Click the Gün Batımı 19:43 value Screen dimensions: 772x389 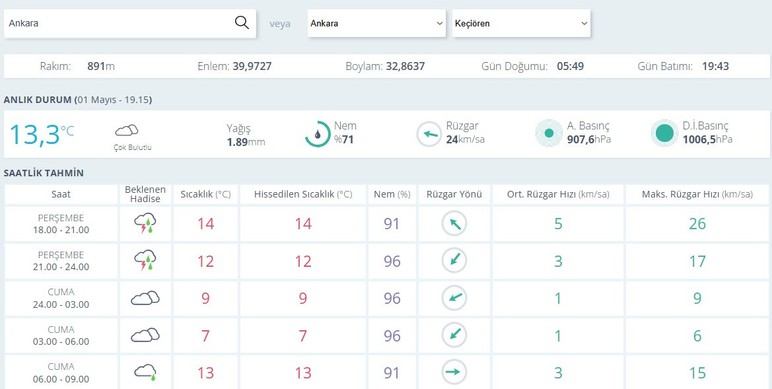715,66
